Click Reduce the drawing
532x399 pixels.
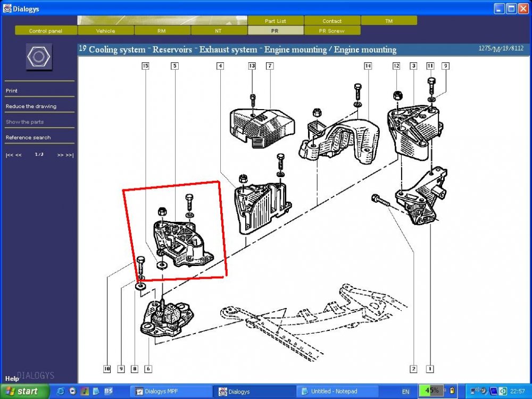pos(31,106)
